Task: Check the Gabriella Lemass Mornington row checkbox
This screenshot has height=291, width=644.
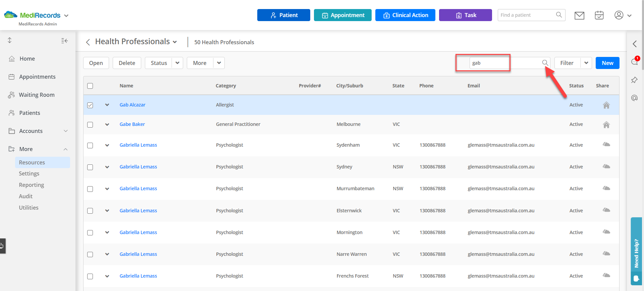Action: click(x=90, y=232)
